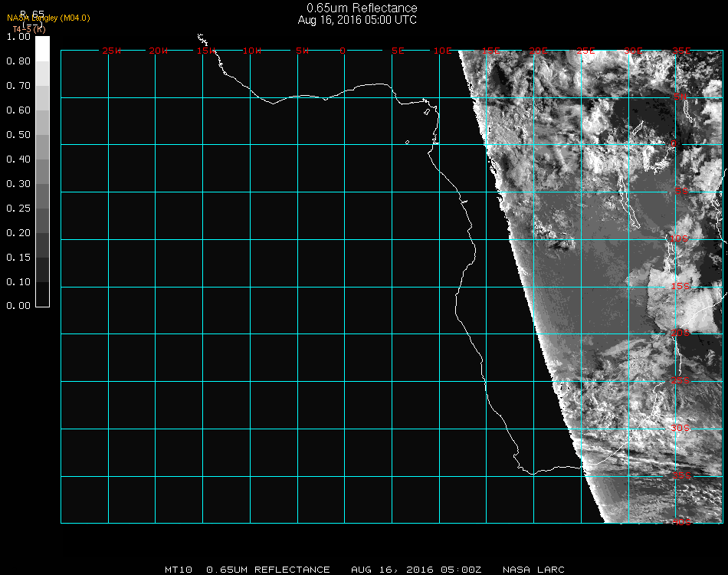Click the 30S latitude label
Screen dimensions: 728x575
tap(680, 428)
